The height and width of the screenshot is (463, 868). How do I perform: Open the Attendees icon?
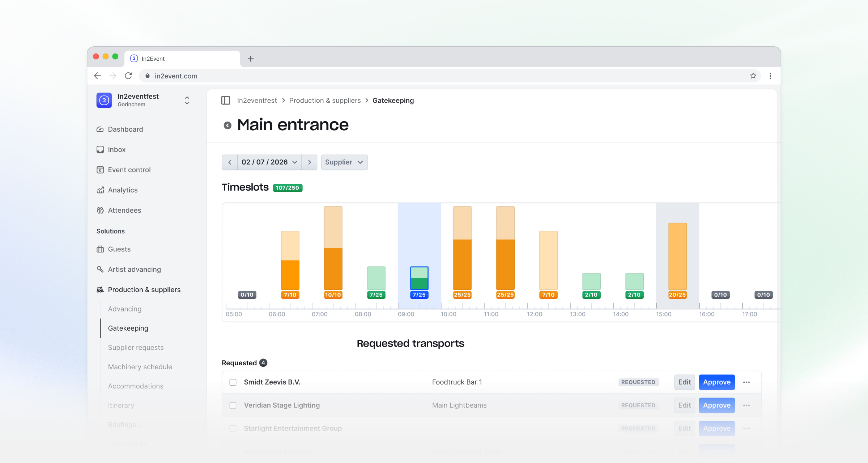coord(100,211)
